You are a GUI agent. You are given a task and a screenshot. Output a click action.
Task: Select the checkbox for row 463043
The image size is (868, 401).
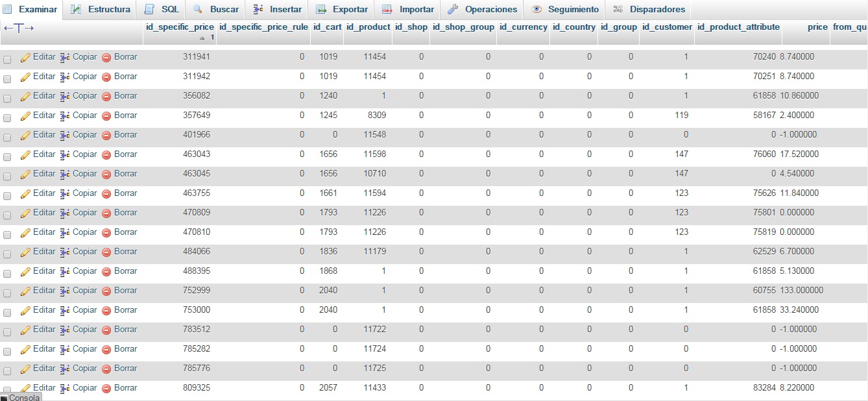pos(7,157)
